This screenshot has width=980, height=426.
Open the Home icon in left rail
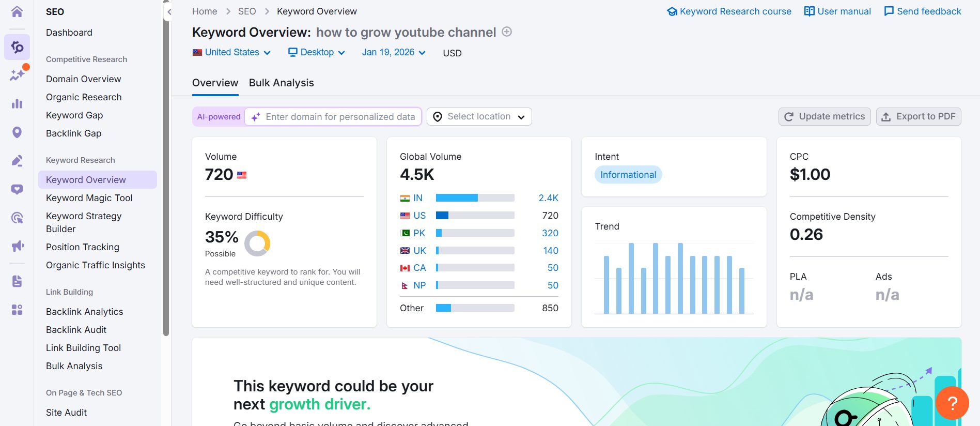17,11
